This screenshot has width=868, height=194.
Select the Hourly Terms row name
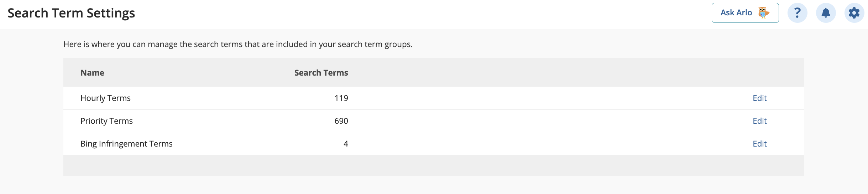tap(105, 98)
